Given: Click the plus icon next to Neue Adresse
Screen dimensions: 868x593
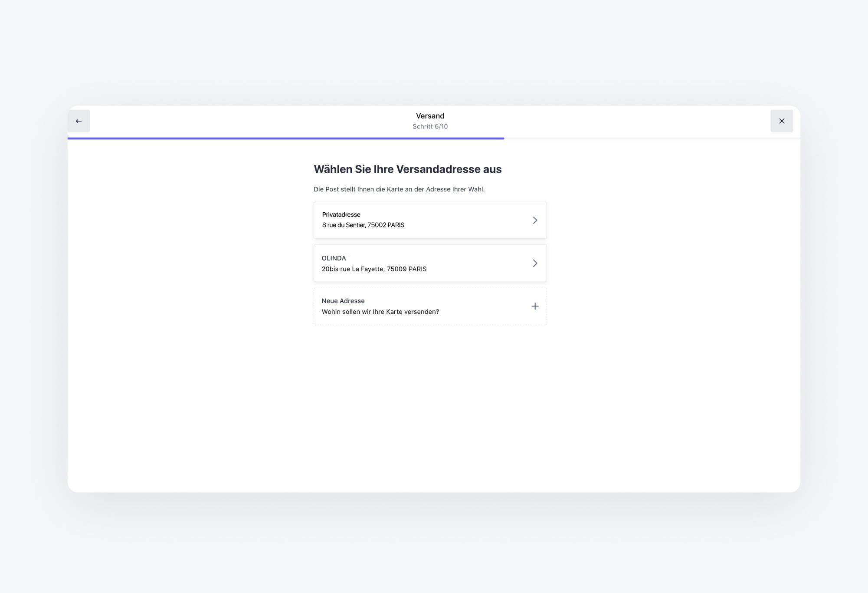Looking at the screenshot, I should click(535, 306).
